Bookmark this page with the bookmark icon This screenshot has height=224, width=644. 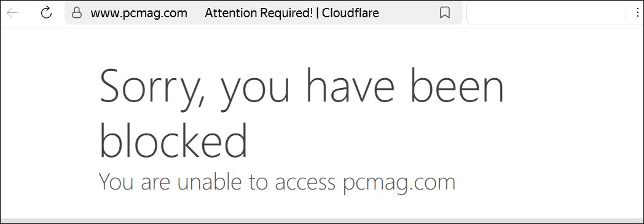click(444, 13)
